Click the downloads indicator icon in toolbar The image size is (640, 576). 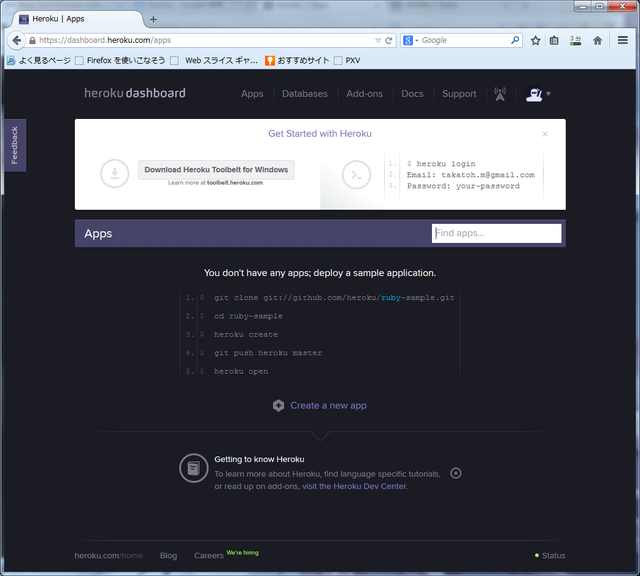pyautogui.click(x=576, y=40)
